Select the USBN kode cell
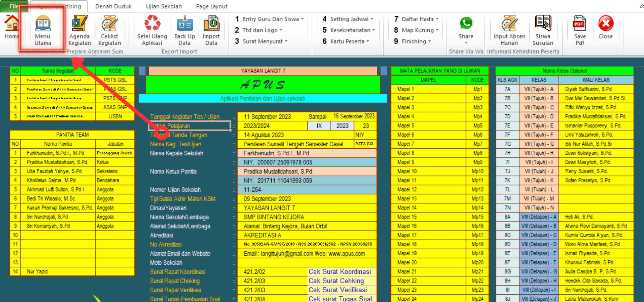The image size is (644, 302). coord(115,116)
